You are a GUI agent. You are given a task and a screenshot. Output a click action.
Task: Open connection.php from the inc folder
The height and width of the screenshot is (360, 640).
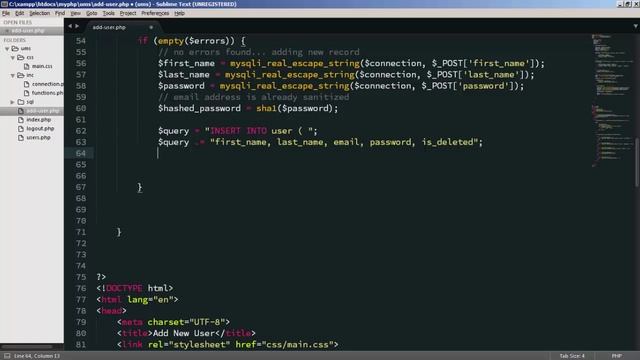pyautogui.click(x=48, y=84)
